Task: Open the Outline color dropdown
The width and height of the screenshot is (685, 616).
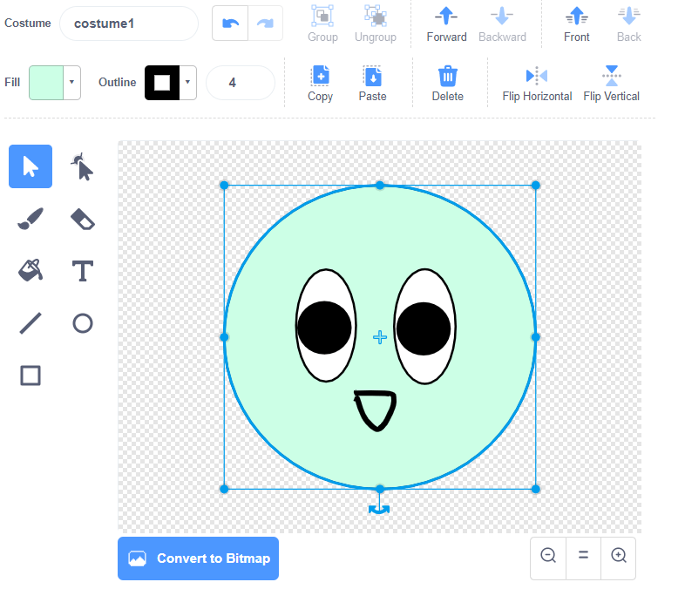Action: click(187, 83)
